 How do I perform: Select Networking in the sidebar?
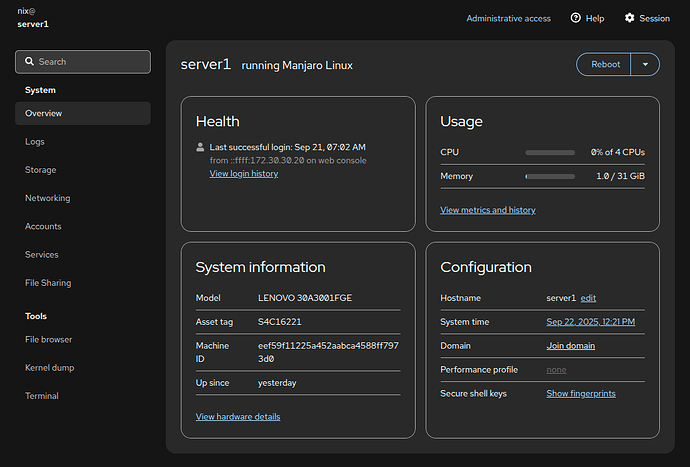(47, 198)
